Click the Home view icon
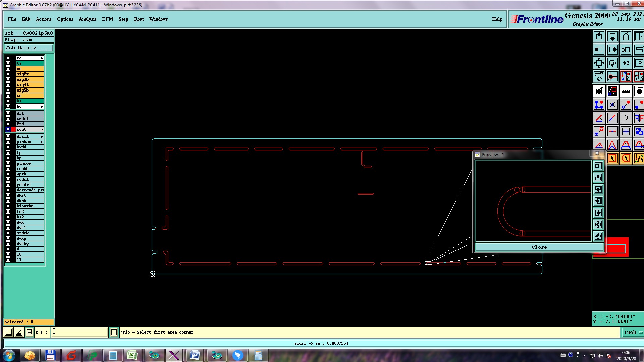 [x=626, y=36]
